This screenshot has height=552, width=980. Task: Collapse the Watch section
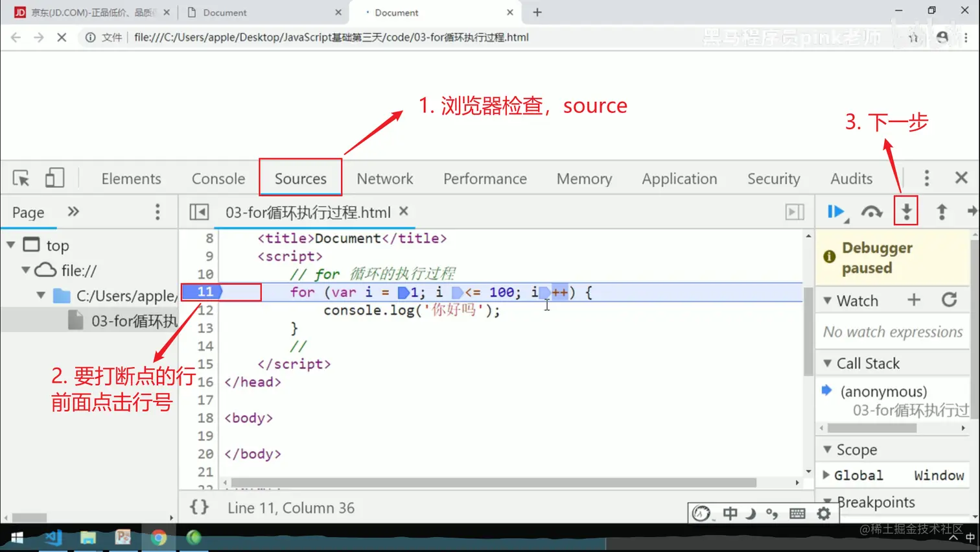828,300
